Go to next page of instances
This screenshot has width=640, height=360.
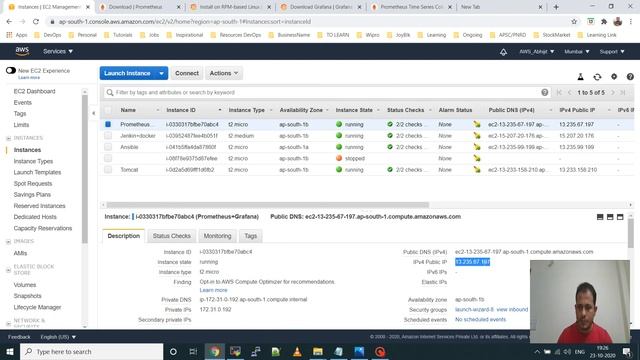[613, 93]
